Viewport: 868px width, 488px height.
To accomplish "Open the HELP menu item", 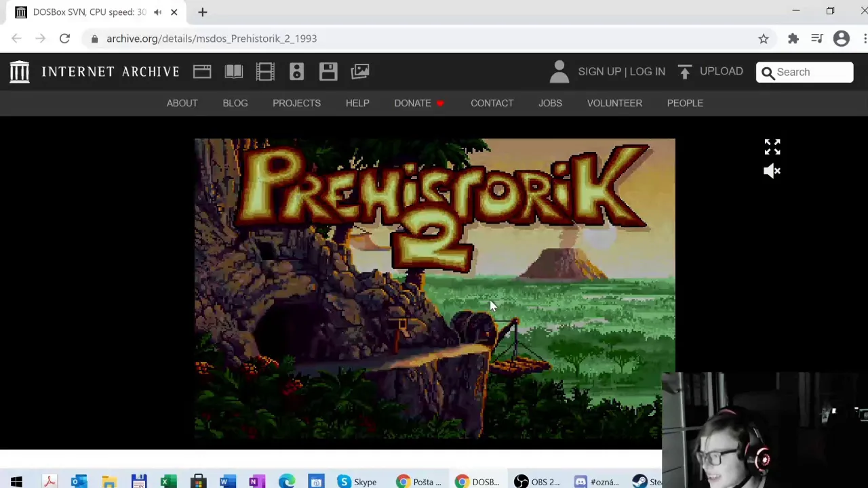I will (x=357, y=103).
